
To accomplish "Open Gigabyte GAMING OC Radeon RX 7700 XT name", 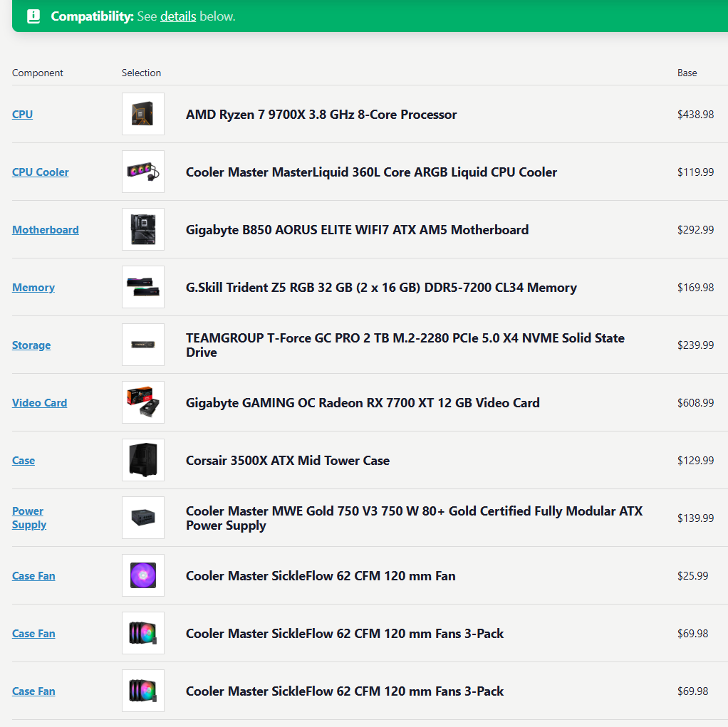I will (363, 402).
